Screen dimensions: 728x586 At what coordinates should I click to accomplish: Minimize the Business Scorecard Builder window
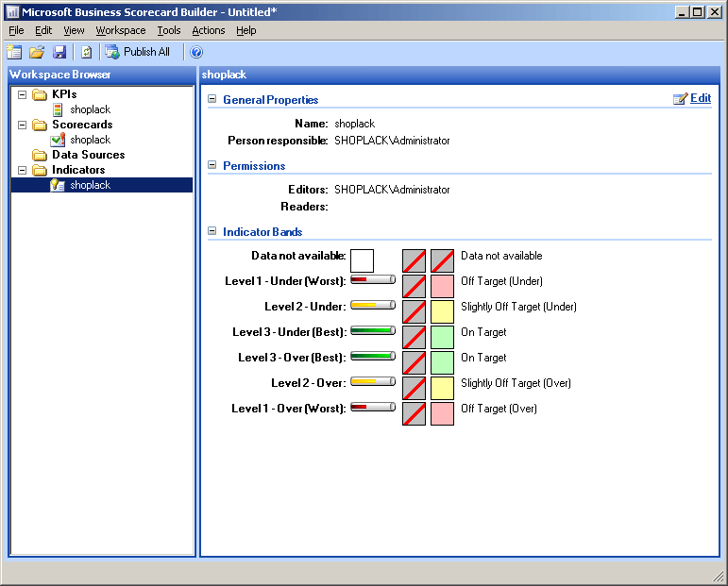point(682,12)
